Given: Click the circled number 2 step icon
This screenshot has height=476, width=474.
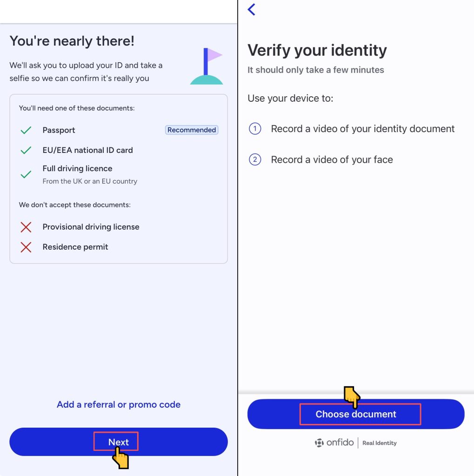Looking at the screenshot, I should 255,160.
